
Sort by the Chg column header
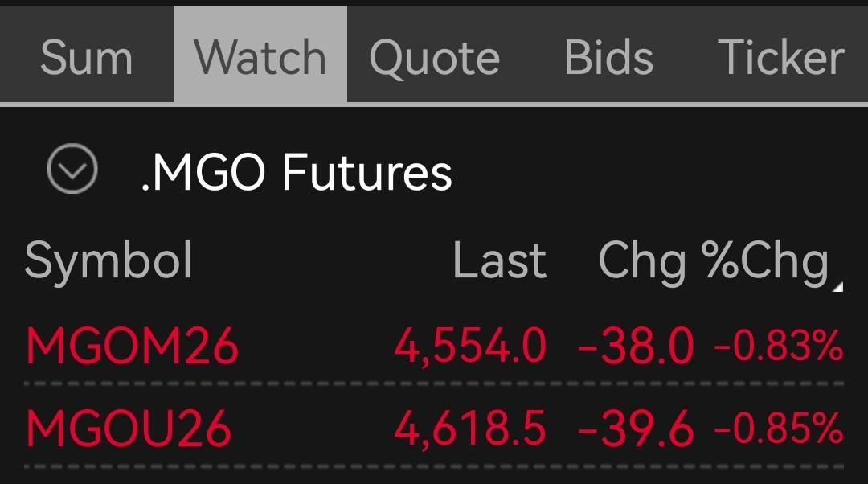coord(642,262)
